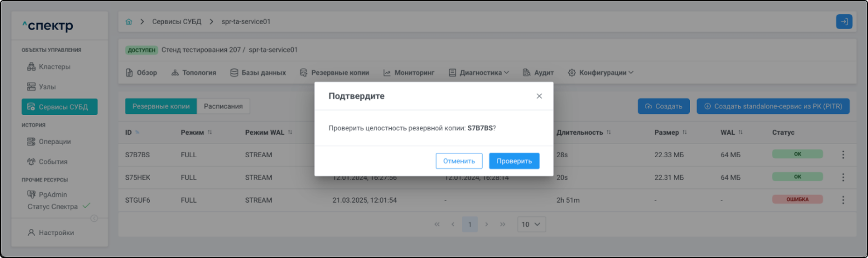Viewport: 868px width, 258px height.
Task: Click the logout icon button top right
Action: pos(844,22)
